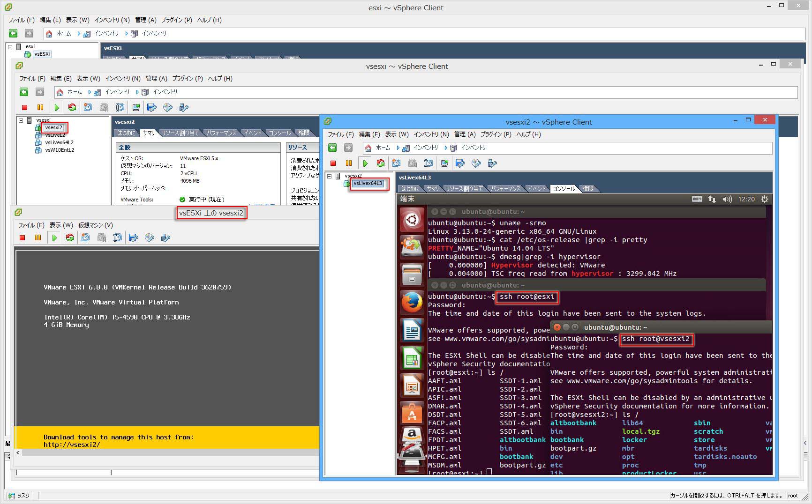Expand second インベントリ breadcrumb arrow in vsesxi window
Viewport: 812px width, 504px height.
137,92
